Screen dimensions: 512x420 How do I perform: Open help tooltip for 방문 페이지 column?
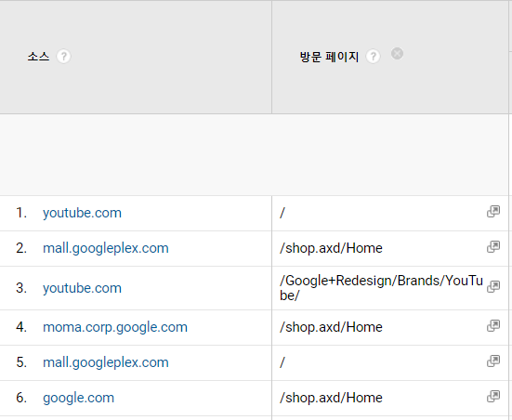pos(373,57)
